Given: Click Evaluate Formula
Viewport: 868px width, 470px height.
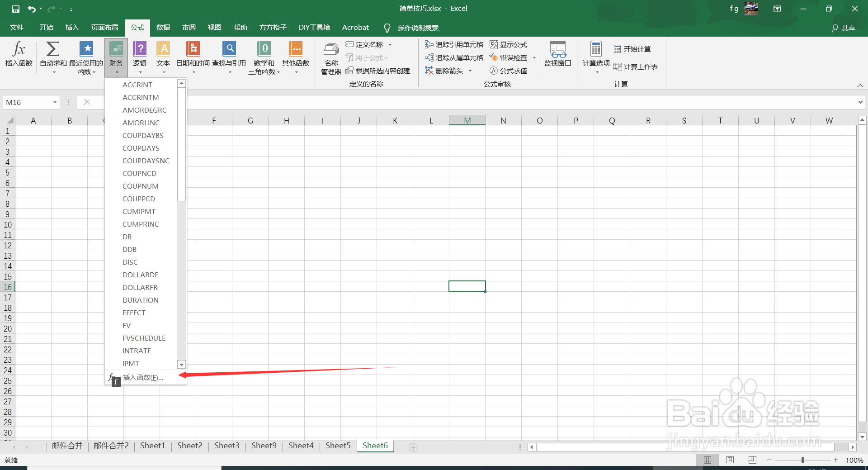Looking at the screenshot, I should (509, 71).
